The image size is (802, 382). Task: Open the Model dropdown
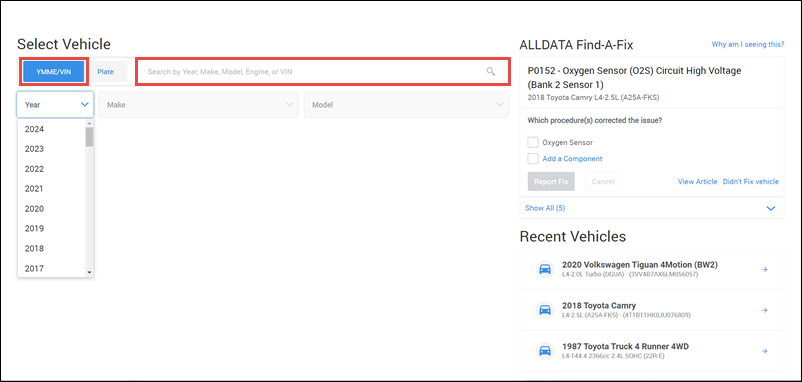tap(406, 105)
